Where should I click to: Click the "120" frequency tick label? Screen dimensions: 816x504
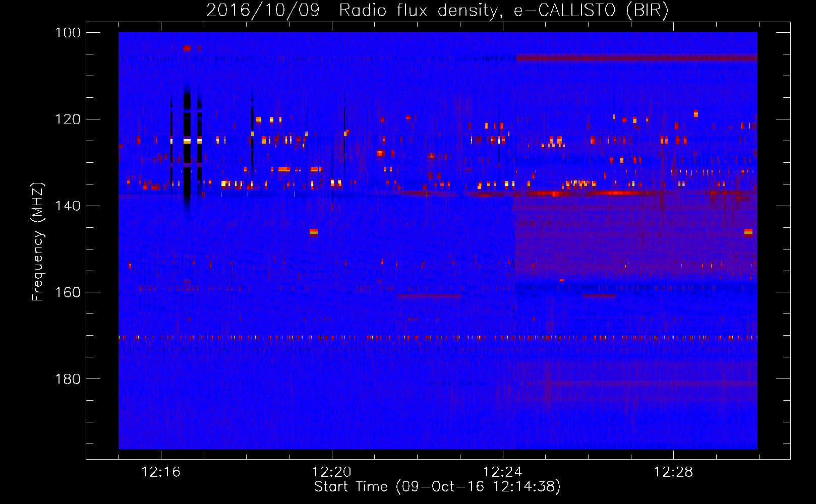(68, 119)
